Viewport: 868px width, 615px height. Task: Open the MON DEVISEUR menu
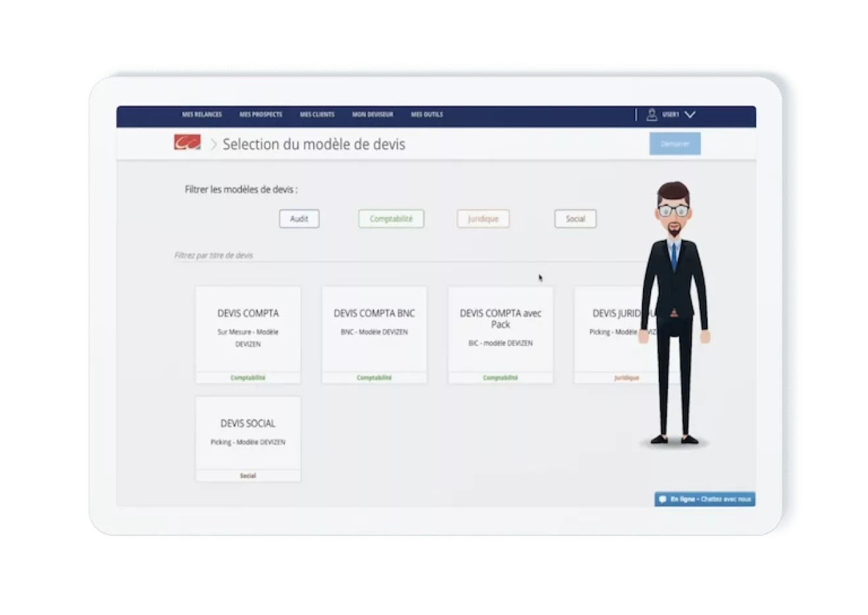(372, 114)
